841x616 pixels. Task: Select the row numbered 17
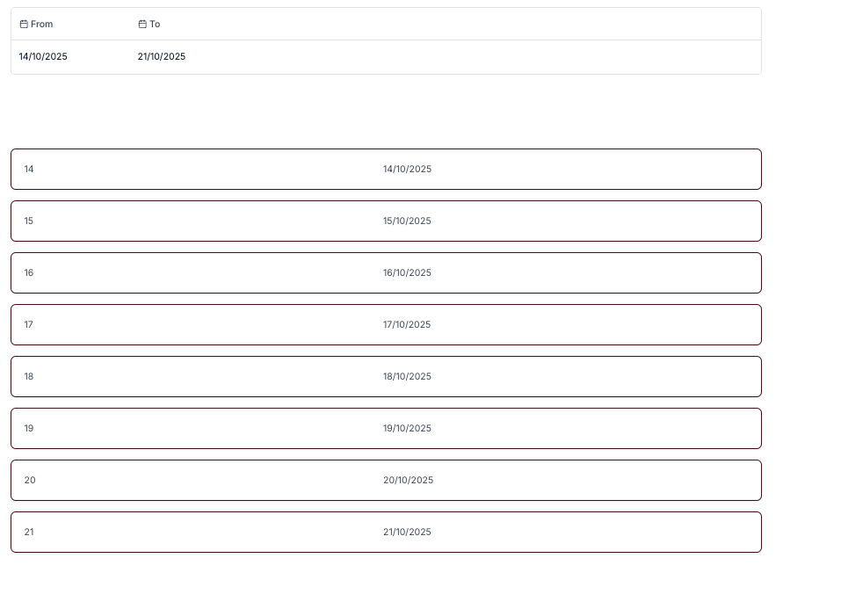pos(29,325)
